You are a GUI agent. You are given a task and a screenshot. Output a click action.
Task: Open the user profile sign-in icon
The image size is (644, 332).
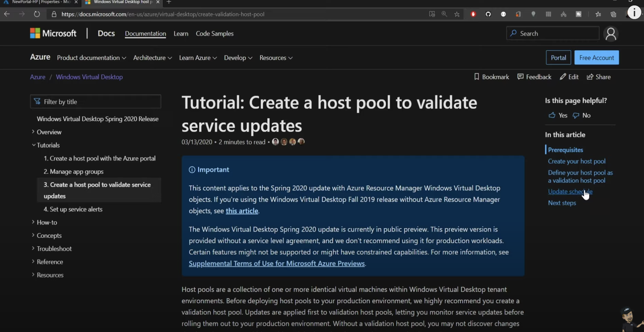click(x=611, y=34)
